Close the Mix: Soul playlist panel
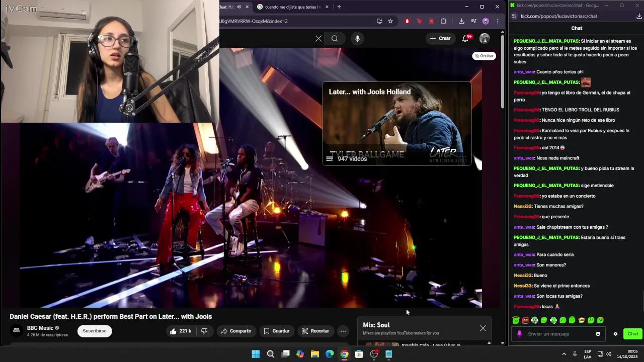 pyautogui.click(x=483, y=328)
